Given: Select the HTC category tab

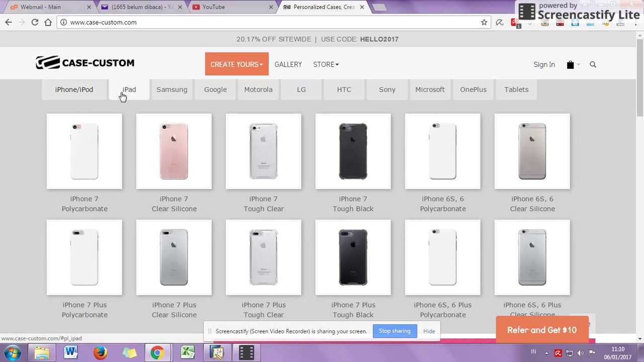Looking at the screenshot, I should (344, 89).
